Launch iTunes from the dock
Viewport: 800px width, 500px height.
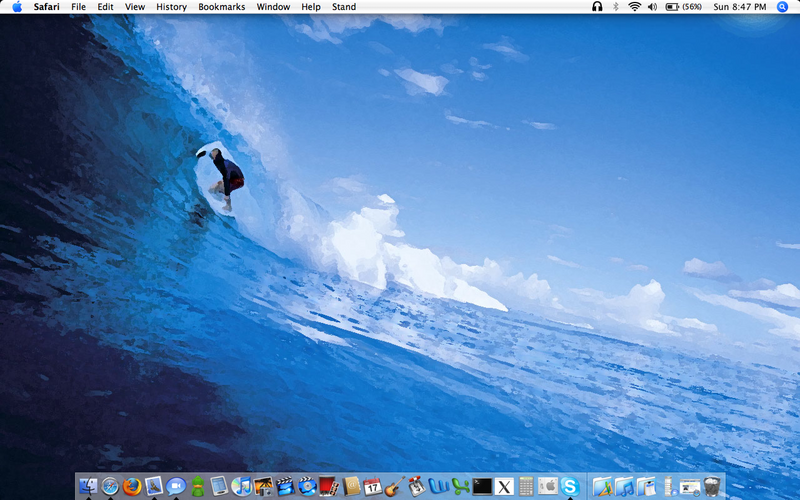241,487
